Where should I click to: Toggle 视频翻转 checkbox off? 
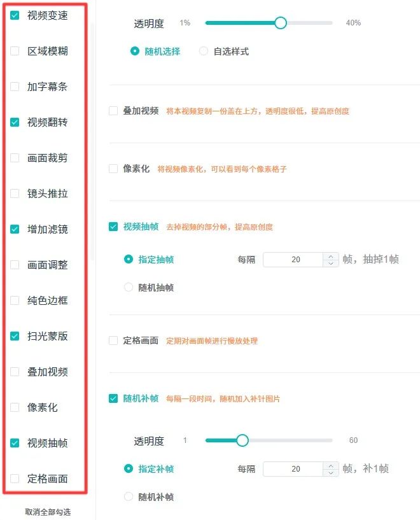pyautogui.click(x=15, y=122)
